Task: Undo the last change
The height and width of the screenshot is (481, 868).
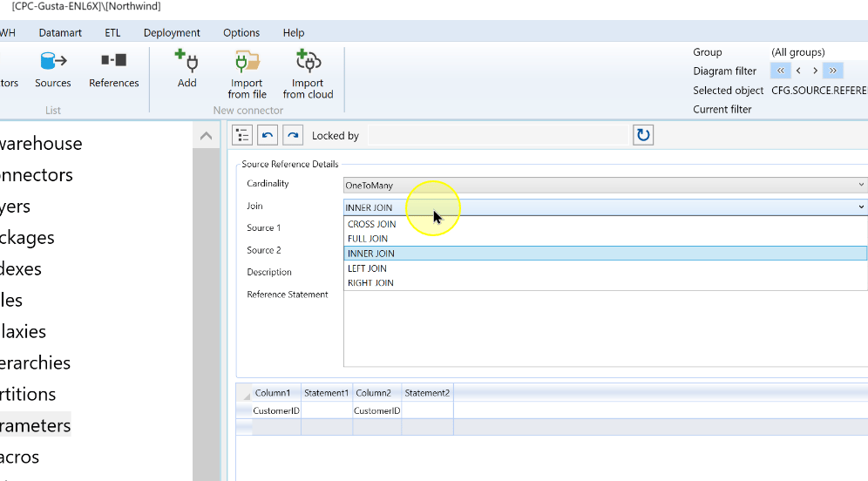Action: point(268,135)
